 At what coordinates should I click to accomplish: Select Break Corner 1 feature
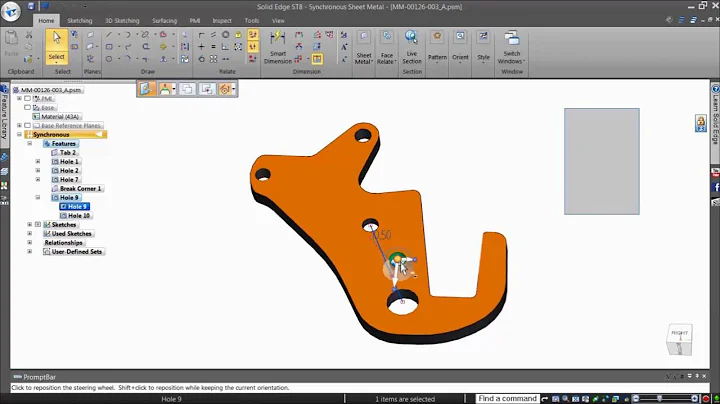pyautogui.click(x=80, y=189)
